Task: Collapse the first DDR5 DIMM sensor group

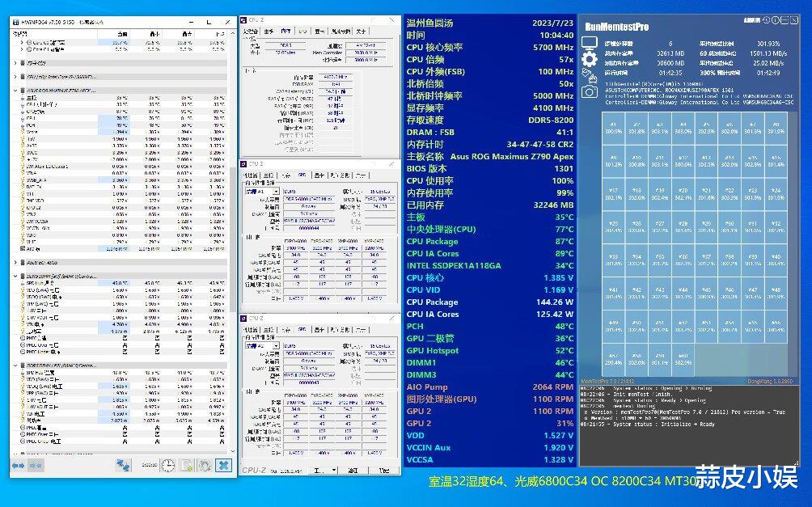Action: point(15,276)
